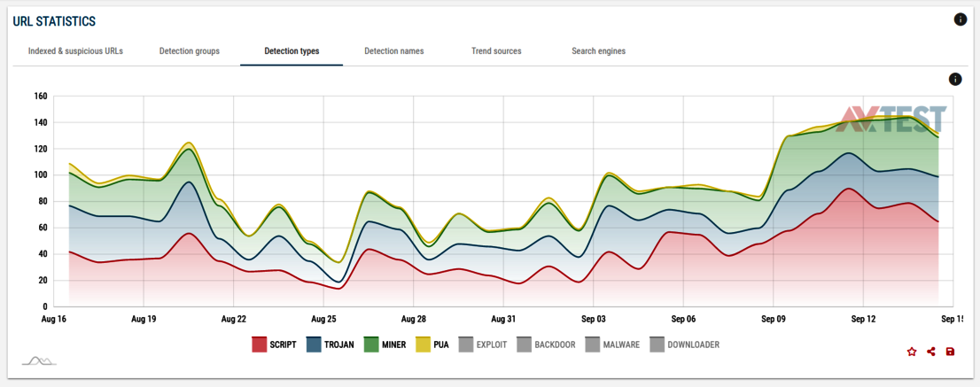980x387 pixels.
Task: Enable the EXPLOIT series
Action: (483, 344)
